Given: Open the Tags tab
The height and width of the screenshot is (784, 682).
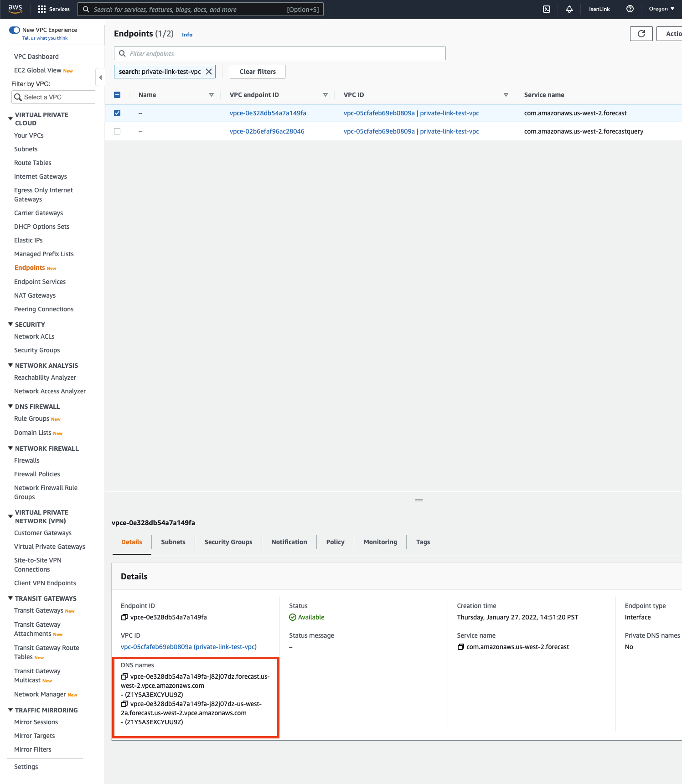Looking at the screenshot, I should 423,542.
